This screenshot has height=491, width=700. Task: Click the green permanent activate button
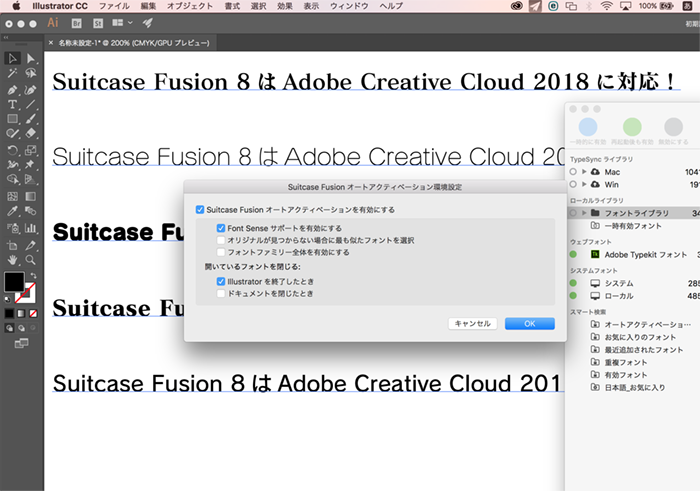(632, 127)
